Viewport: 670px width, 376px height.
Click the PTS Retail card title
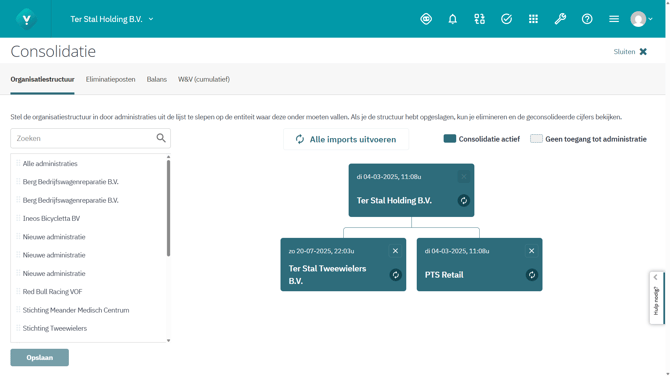[444, 275]
